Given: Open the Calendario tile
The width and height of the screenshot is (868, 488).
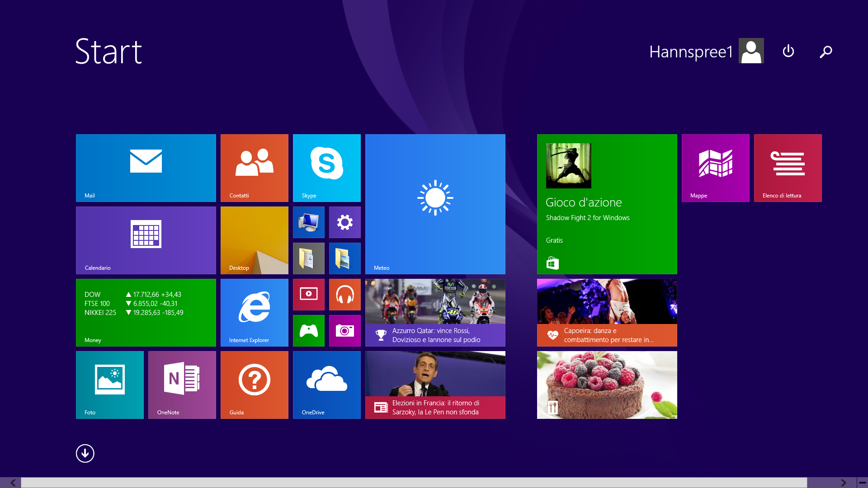Looking at the screenshot, I should click(146, 240).
